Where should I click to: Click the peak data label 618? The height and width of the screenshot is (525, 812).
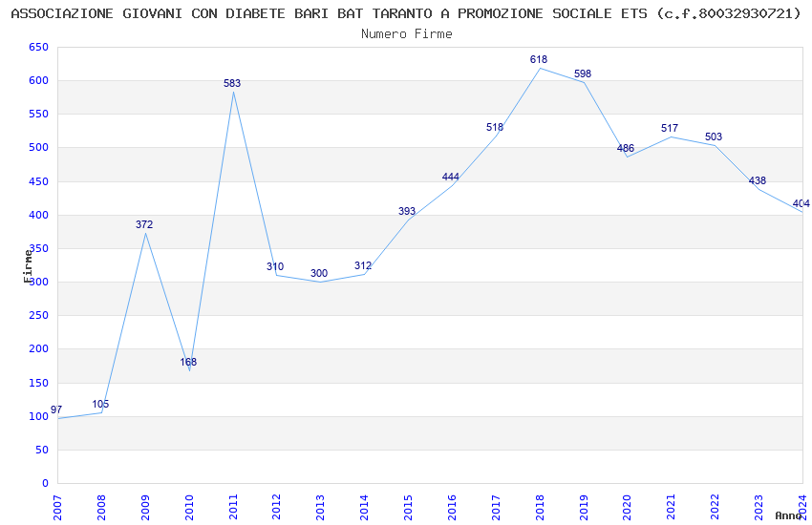(x=539, y=59)
